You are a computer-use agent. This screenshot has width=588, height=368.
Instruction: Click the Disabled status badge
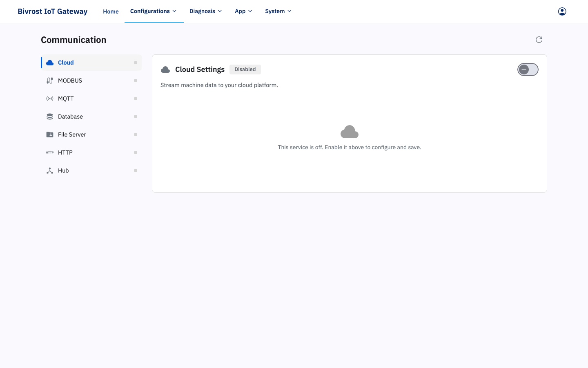click(245, 70)
